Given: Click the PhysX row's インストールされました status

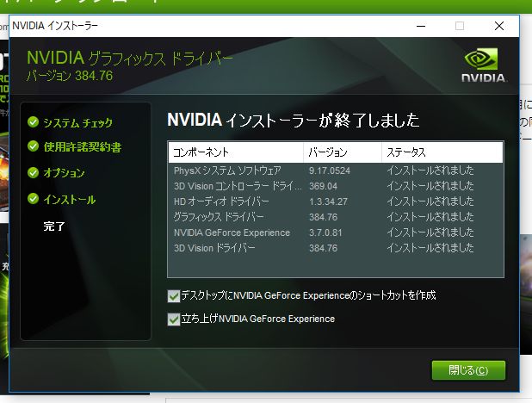Looking at the screenshot, I should pos(430,170).
